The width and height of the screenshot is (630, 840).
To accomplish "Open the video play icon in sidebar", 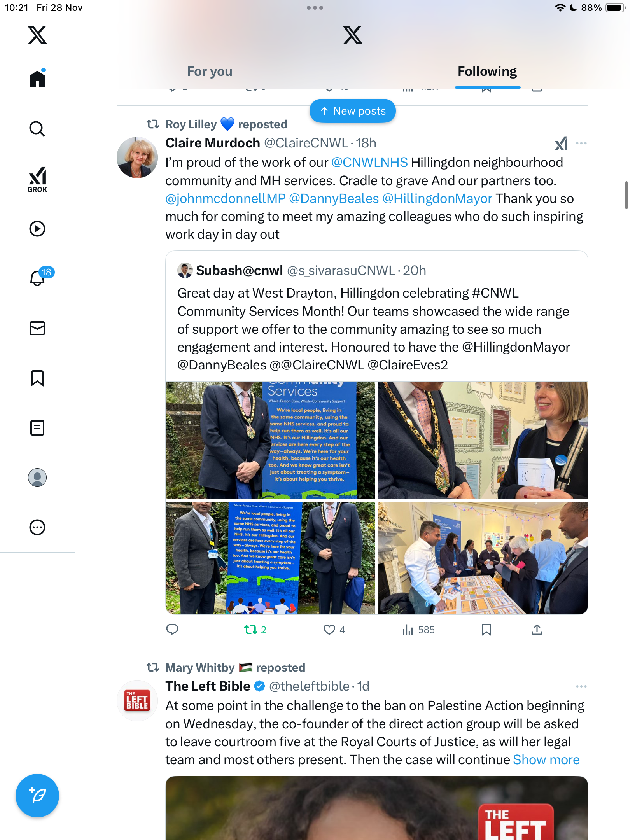I will [x=37, y=229].
